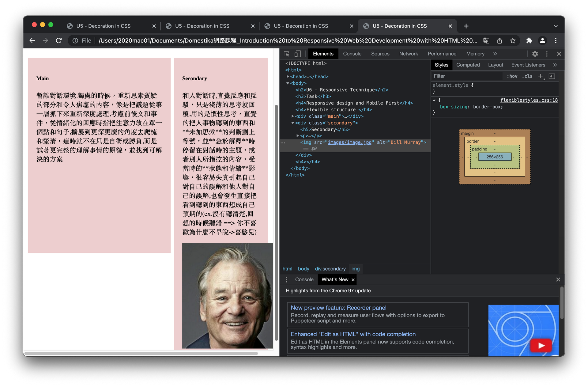
Task: Open the Network panel tab
Action: point(408,54)
